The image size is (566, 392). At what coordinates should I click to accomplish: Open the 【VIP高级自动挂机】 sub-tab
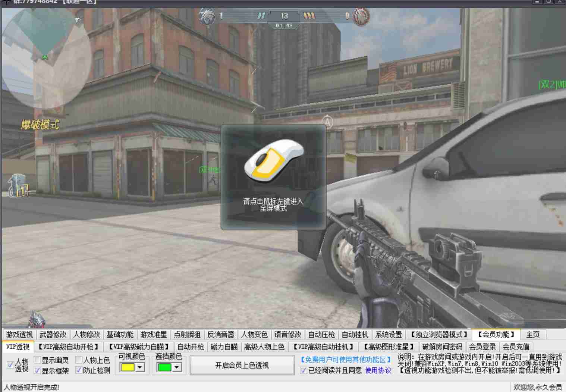coord(323,347)
